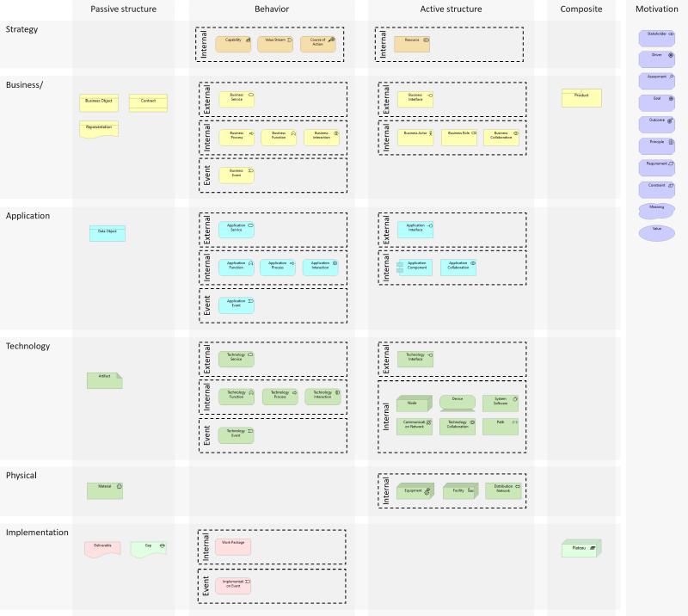This screenshot has height=616, width=688.
Task: Select the Deliverable element
Action: [102, 550]
